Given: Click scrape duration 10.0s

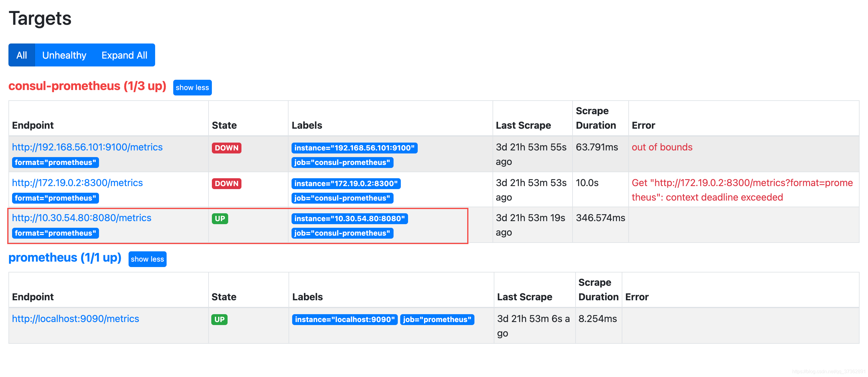Looking at the screenshot, I should click(587, 183).
